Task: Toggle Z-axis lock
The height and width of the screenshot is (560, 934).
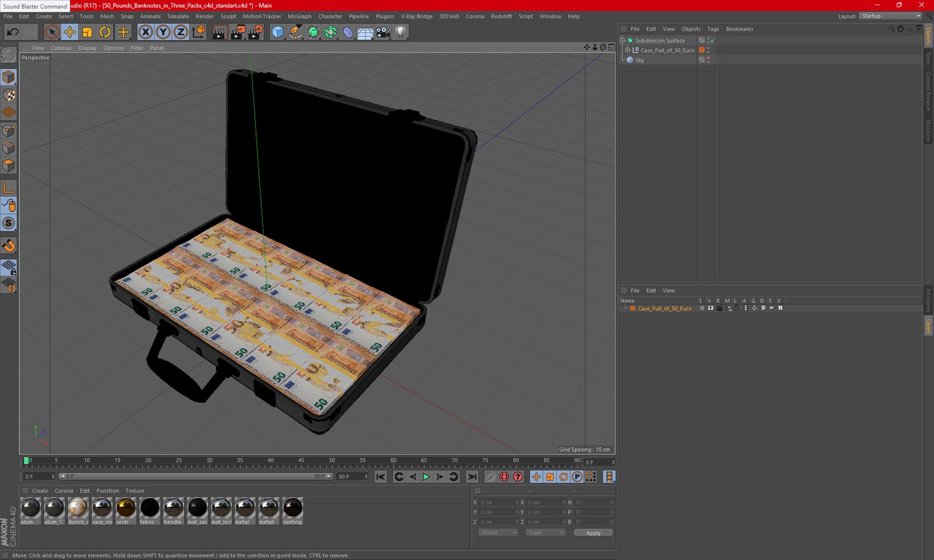Action: coord(180,32)
